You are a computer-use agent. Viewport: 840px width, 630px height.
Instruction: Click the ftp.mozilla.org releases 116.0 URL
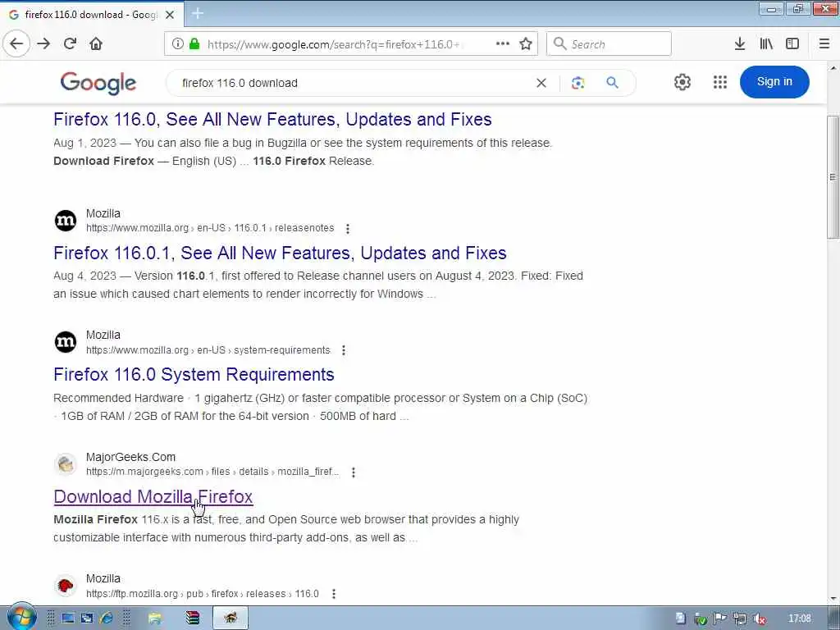coord(203,594)
